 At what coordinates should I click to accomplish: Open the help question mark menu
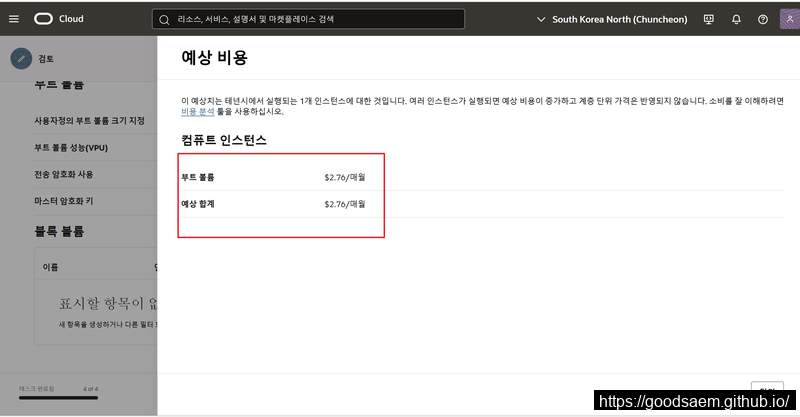(x=763, y=19)
